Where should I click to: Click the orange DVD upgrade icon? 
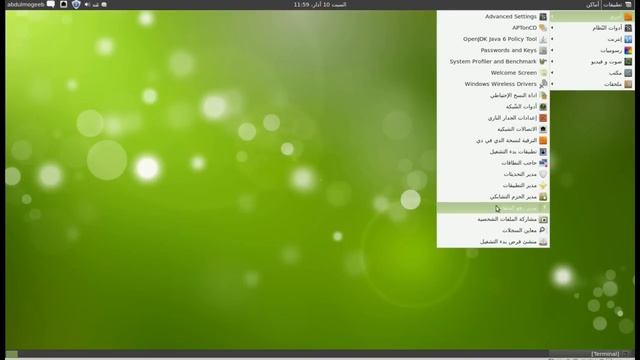coord(543,140)
